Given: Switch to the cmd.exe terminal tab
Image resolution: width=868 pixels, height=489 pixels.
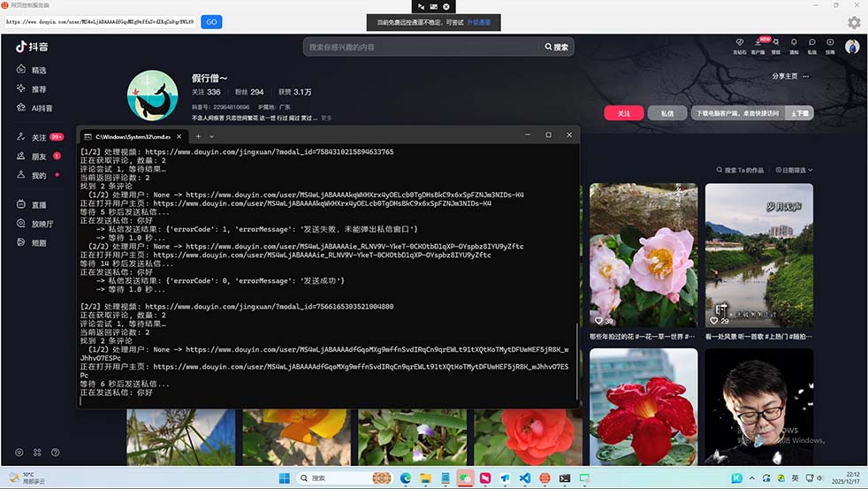Looking at the screenshot, I should (133, 136).
